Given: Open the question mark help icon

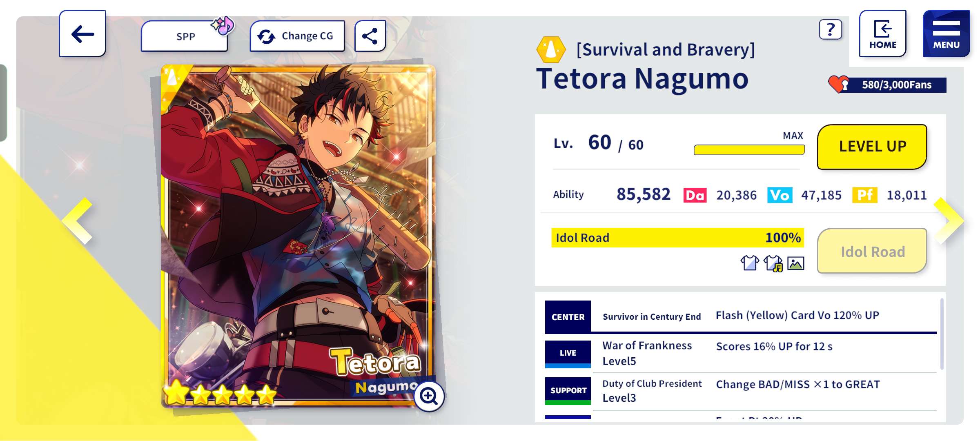Looking at the screenshot, I should point(831,30).
